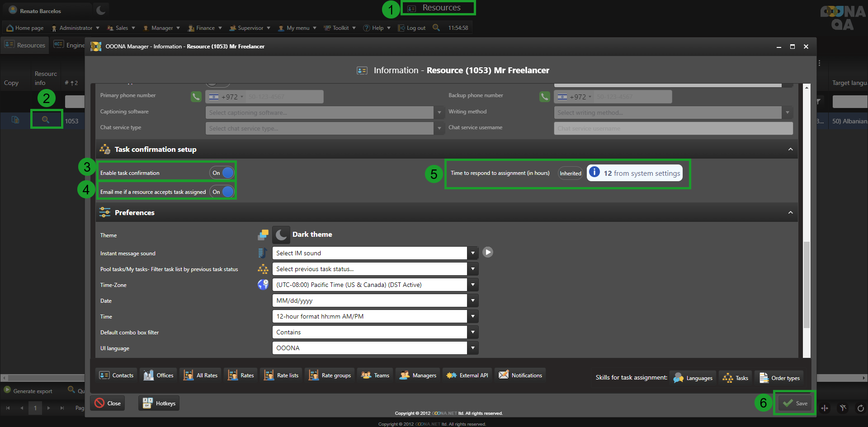Toggle Enable task confirmation switch
Image resolution: width=868 pixels, height=427 pixels.
[222, 173]
